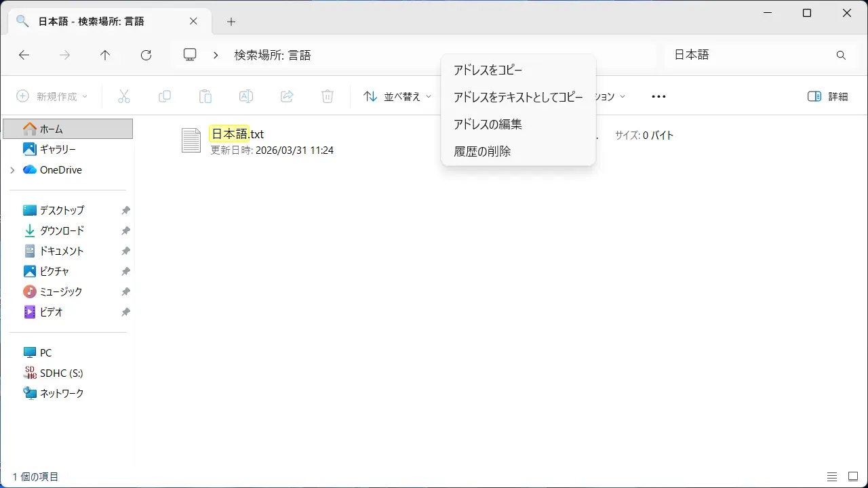Click the Back navigation arrow

click(x=24, y=56)
